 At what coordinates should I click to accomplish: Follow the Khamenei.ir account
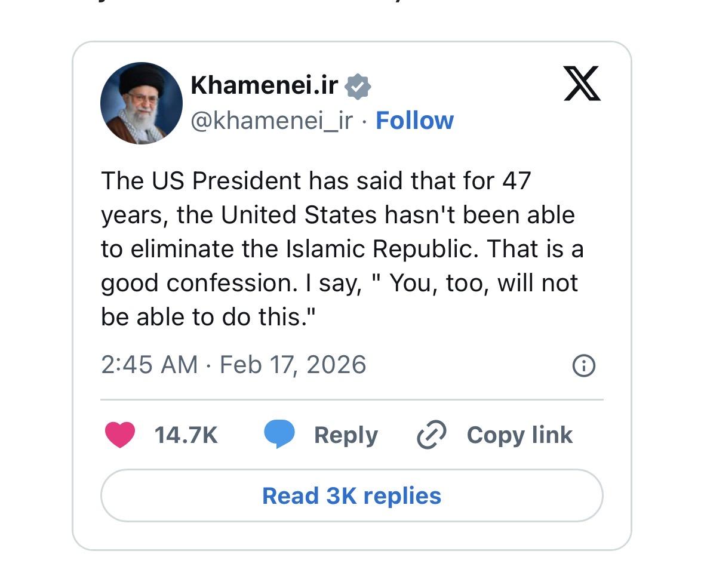[x=414, y=121]
